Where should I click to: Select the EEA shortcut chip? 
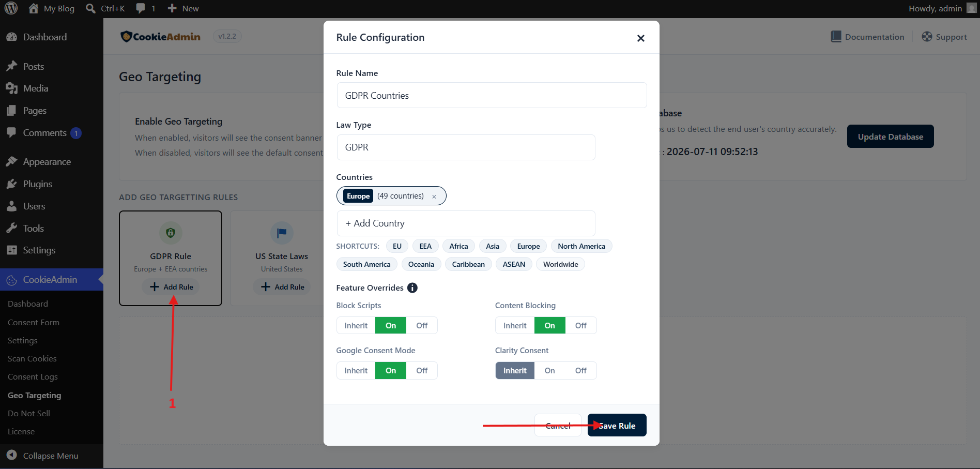tap(425, 246)
